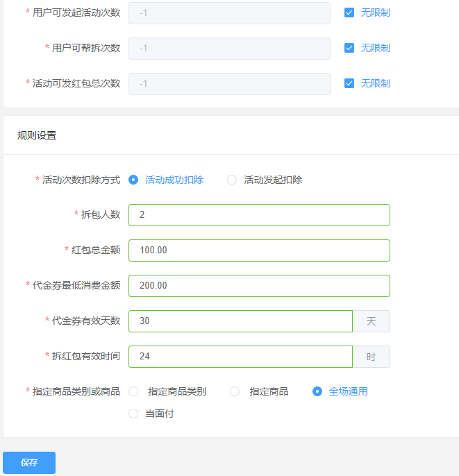Uncheck 无限制 for 用户可发起活动次数
The image size is (459, 476).
point(349,12)
